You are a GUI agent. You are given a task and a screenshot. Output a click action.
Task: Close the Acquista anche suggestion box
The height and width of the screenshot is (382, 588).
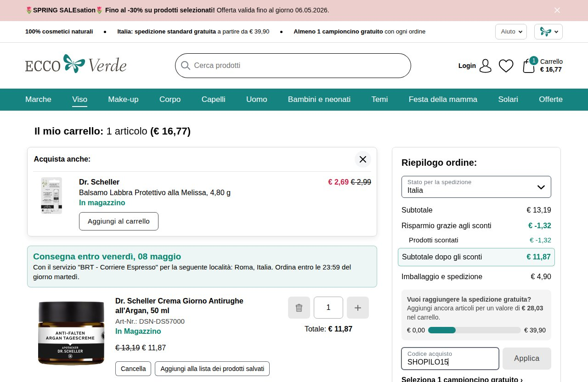[x=363, y=159]
